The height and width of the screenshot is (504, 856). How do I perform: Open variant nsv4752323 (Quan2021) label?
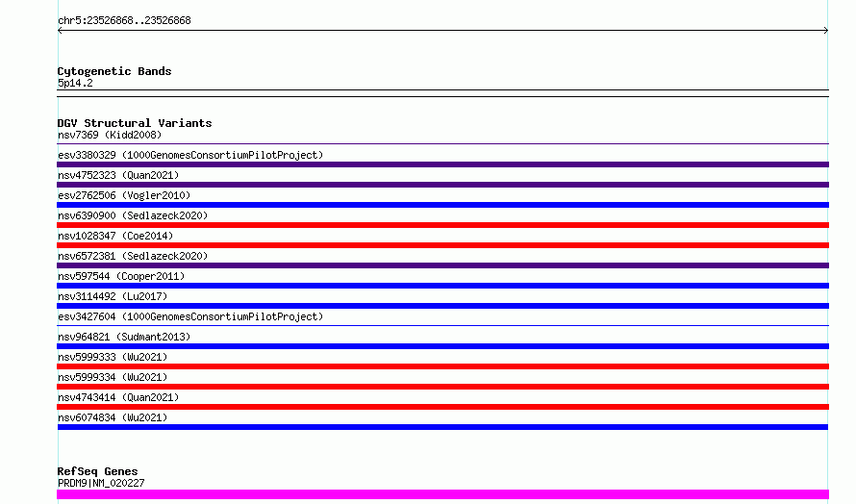click(118, 175)
